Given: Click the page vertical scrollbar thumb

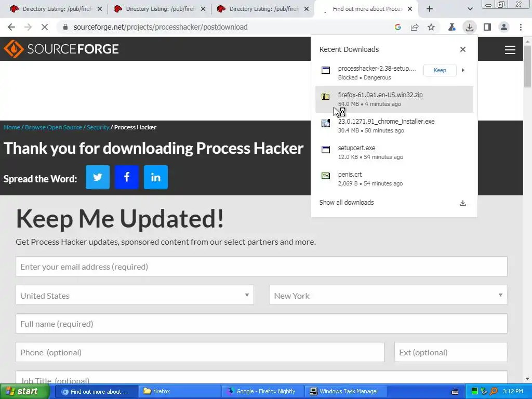Looking at the screenshot, I should tap(528, 66).
